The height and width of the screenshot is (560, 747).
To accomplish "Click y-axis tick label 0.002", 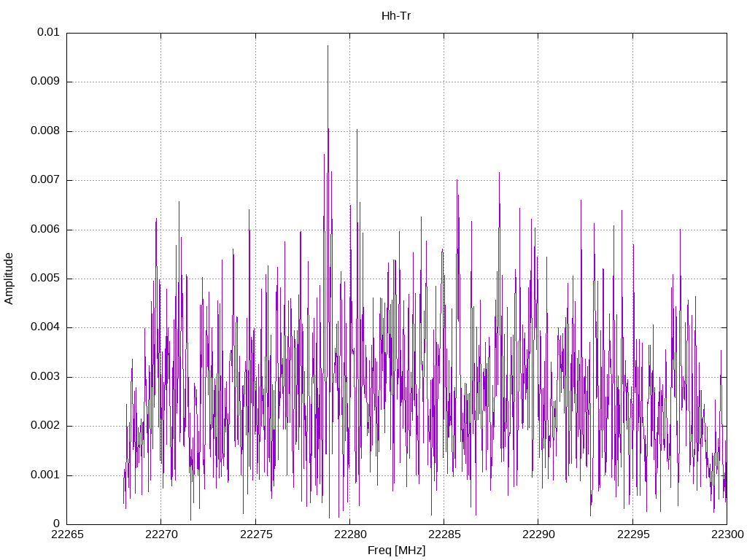I will 45,426.
